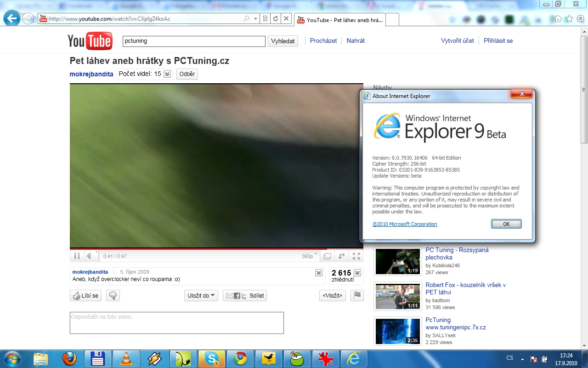The width and height of the screenshot is (588, 368).
Task: Open Nahrát upload link
Action: click(356, 40)
